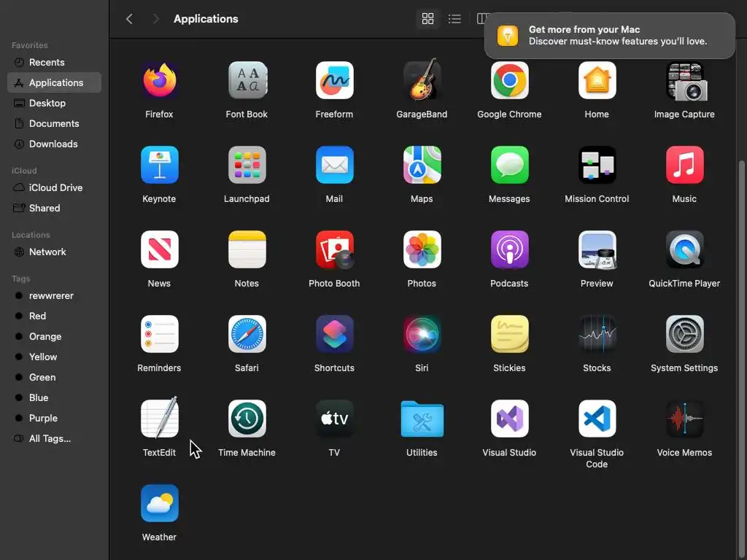Select the Podcasts app icon

tap(509, 249)
